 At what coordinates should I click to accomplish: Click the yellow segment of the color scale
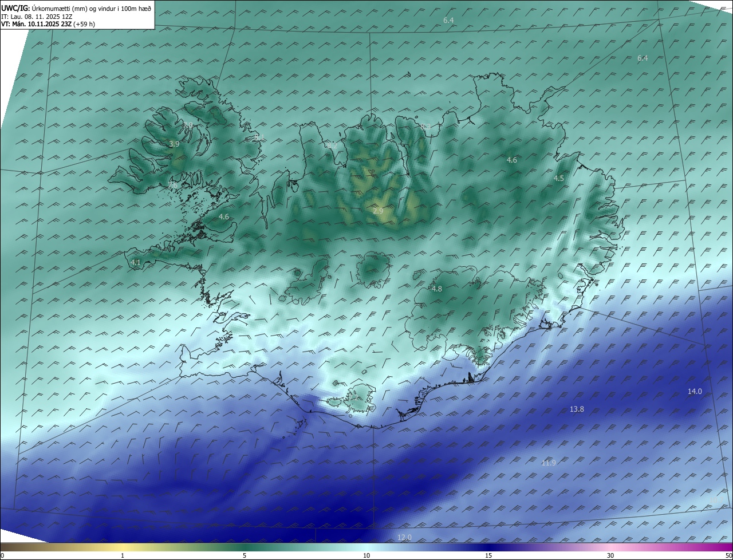pos(123,547)
